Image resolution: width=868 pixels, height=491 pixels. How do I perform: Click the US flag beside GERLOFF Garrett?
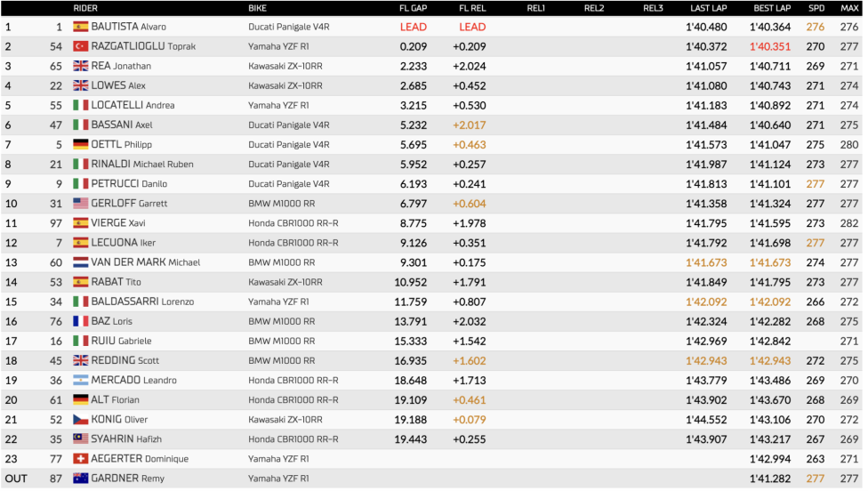coord(81,204)
